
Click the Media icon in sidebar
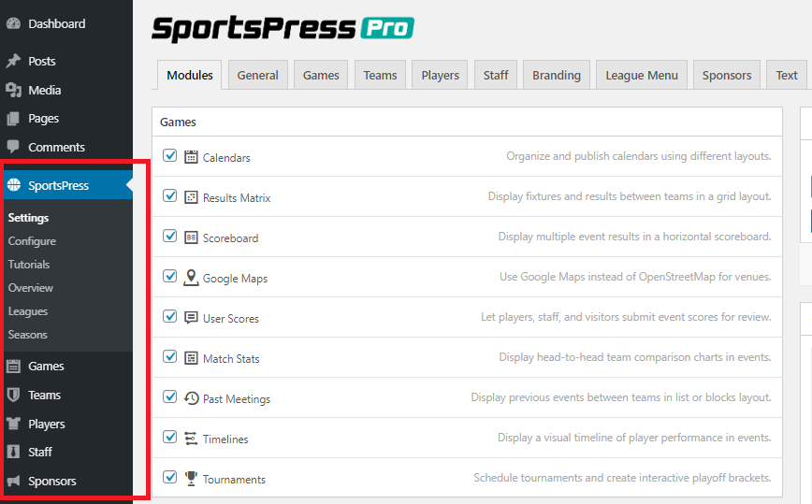pyautogui.click(x=13, y=90)
